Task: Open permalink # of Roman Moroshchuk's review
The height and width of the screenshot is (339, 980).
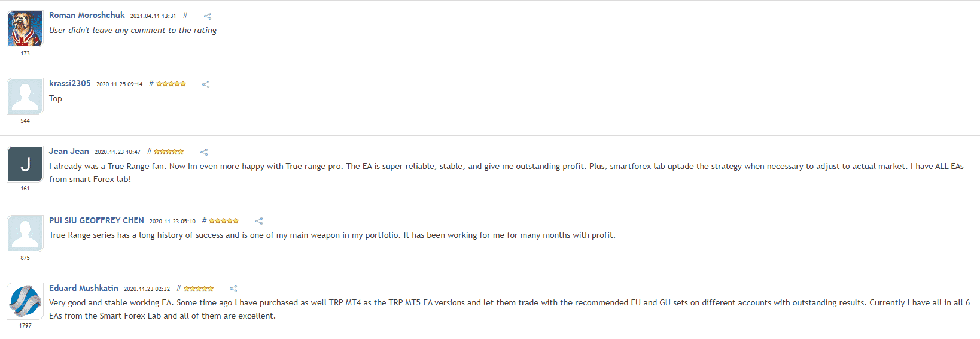Action: point(185,16)
